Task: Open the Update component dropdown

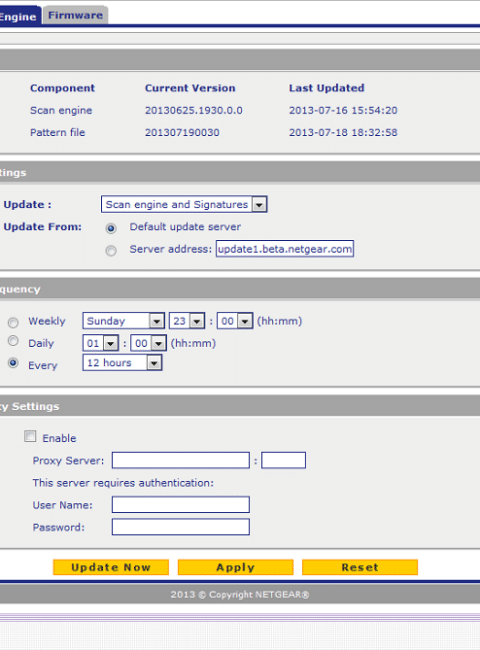Action: [x=184, y=204]
